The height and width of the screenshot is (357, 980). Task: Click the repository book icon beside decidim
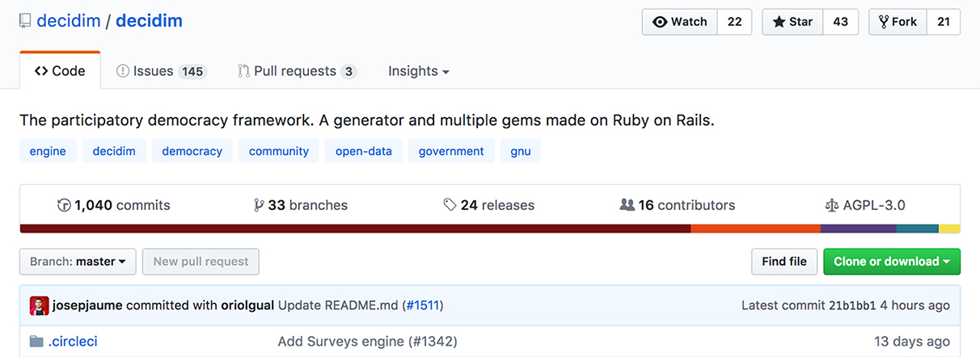coord(26,22)
